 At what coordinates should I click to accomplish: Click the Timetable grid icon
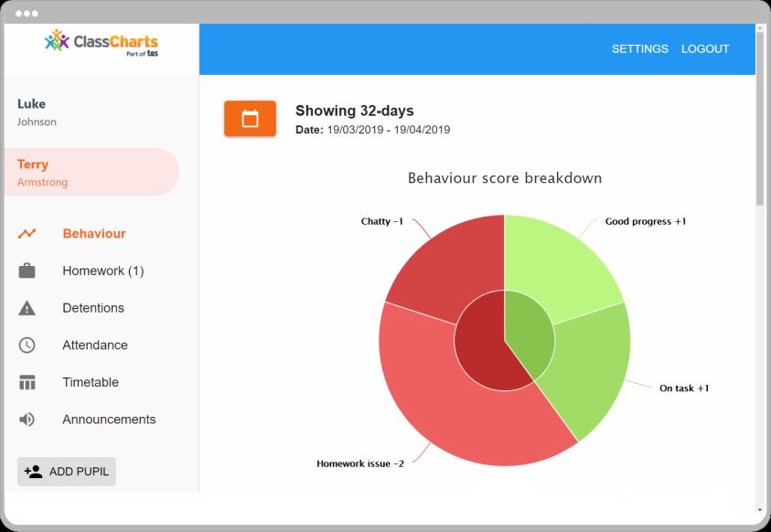pos(27,382)
